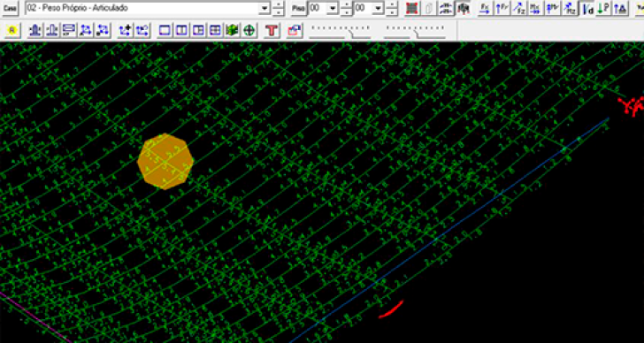Open the load case dropdown
The width and height of the screenshot is (644, 343).
(x=265, y=8)
